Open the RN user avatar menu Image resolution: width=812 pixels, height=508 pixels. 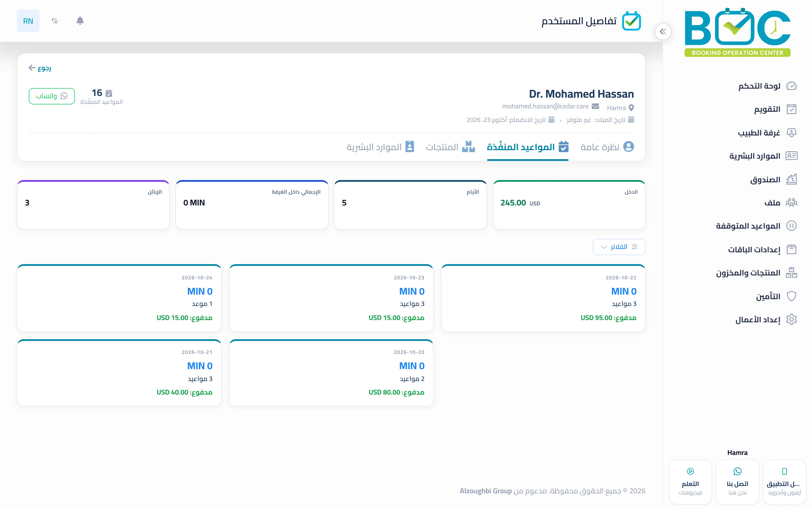point(28,21)
